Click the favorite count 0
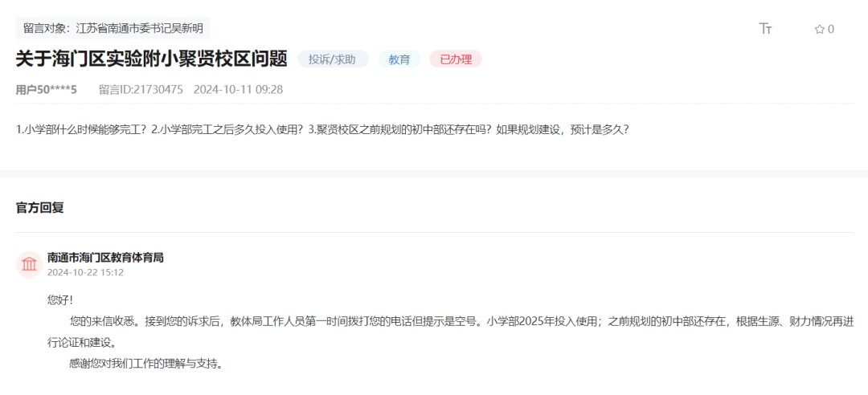The width and height of the screenshot is (868, 395). click(x=831, y=30)
